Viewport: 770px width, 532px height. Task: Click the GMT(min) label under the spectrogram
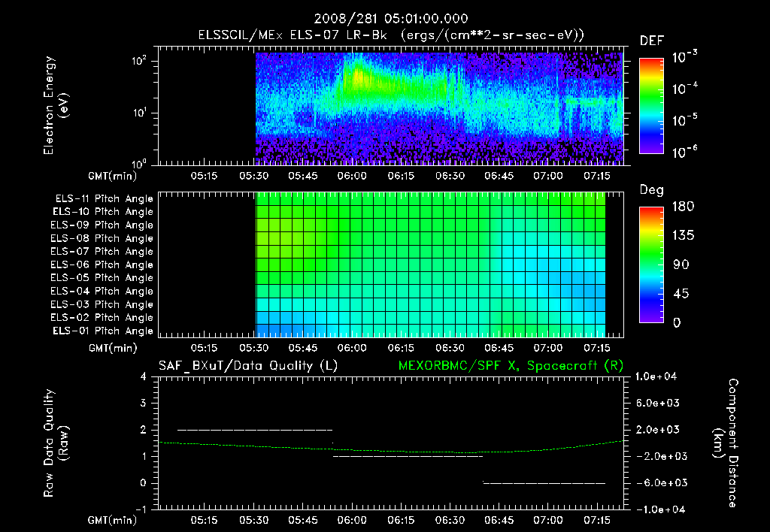point(113,176)
